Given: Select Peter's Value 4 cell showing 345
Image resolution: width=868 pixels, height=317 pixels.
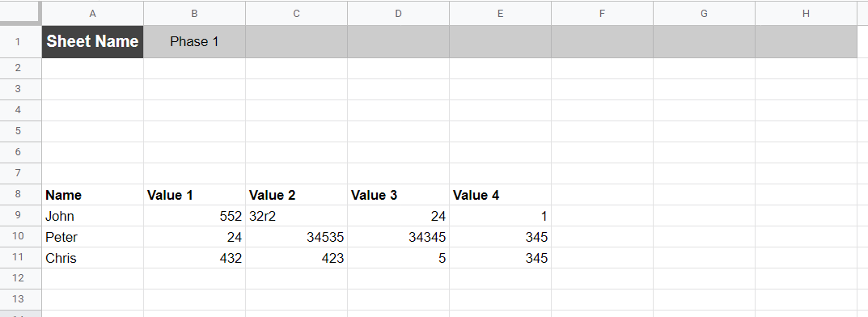Looking at the screenshot, I should click(500, 237).
